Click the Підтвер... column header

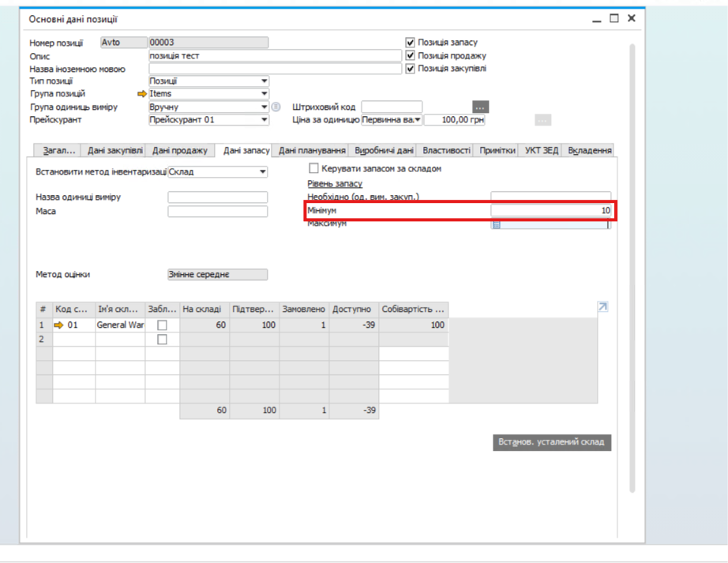pos(254,309)
